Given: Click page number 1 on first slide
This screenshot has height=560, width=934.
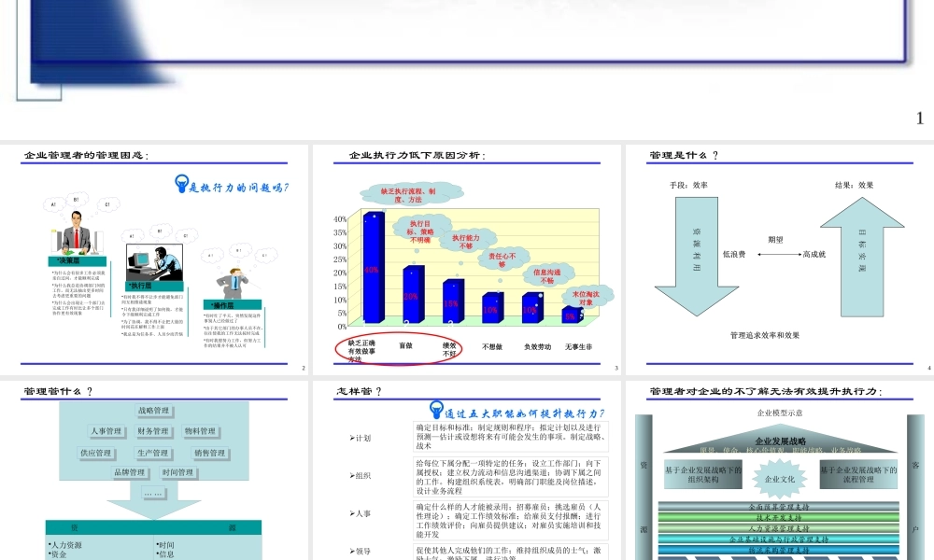Looking at the screenshot, I should [920, 119].
